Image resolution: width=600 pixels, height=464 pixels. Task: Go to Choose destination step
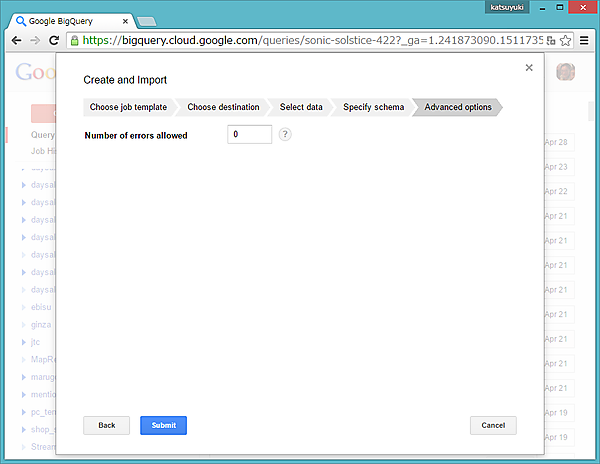click(x=223, y=107)
